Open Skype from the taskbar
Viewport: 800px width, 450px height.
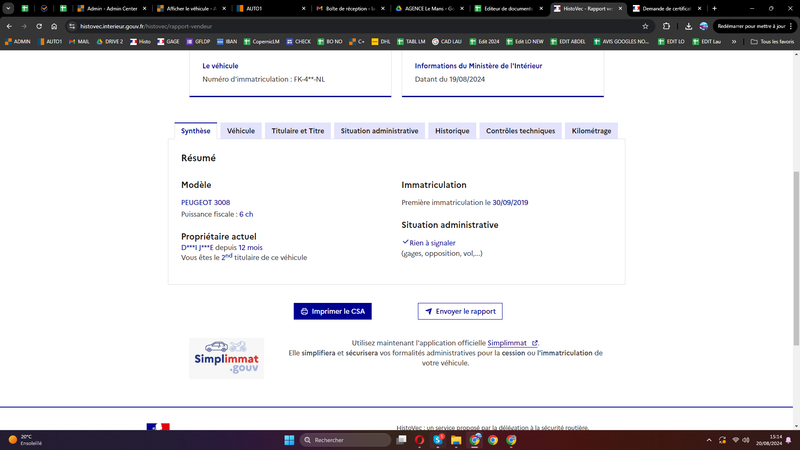(x=438, y=440)
